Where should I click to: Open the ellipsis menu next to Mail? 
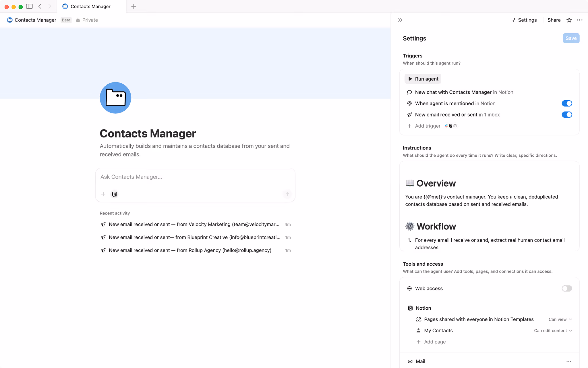click(x=568, y=361)
